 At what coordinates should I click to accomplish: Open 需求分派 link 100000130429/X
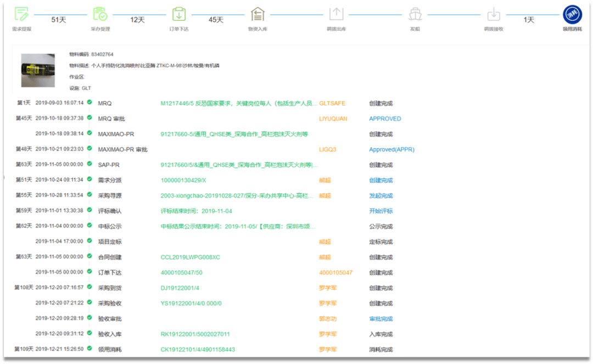coord(183,180)
